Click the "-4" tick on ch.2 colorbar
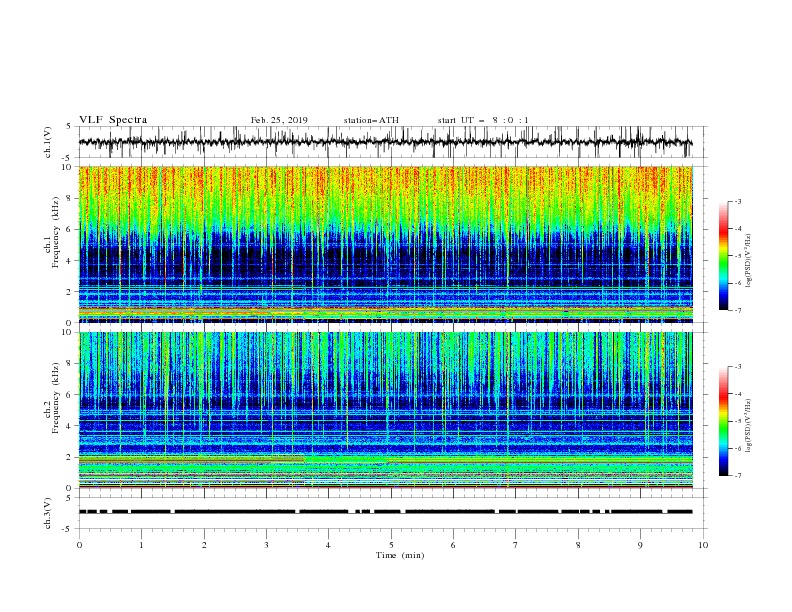The height and width of the screenshot is (612, 792). click(737, 394)
